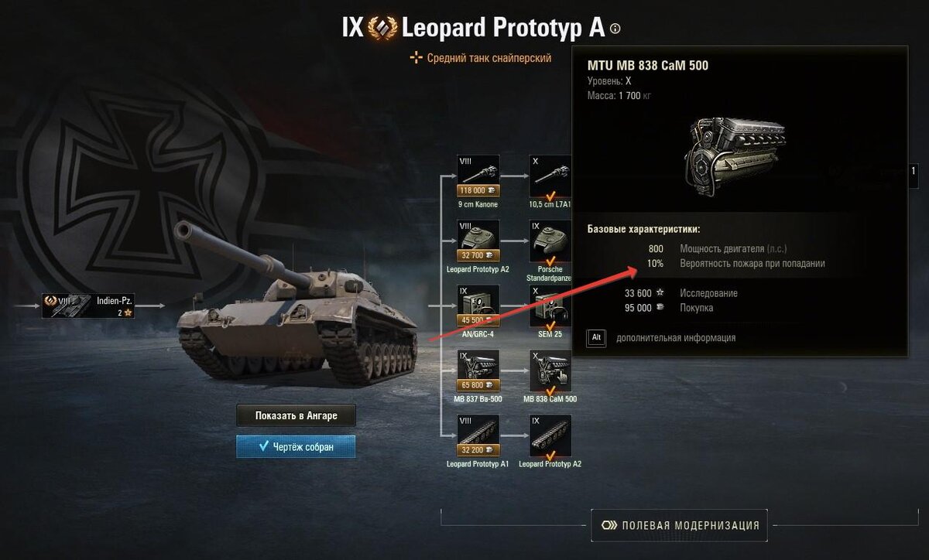
Task: Click the Чертёж собран blueprint button
Action: coord(296,446)
